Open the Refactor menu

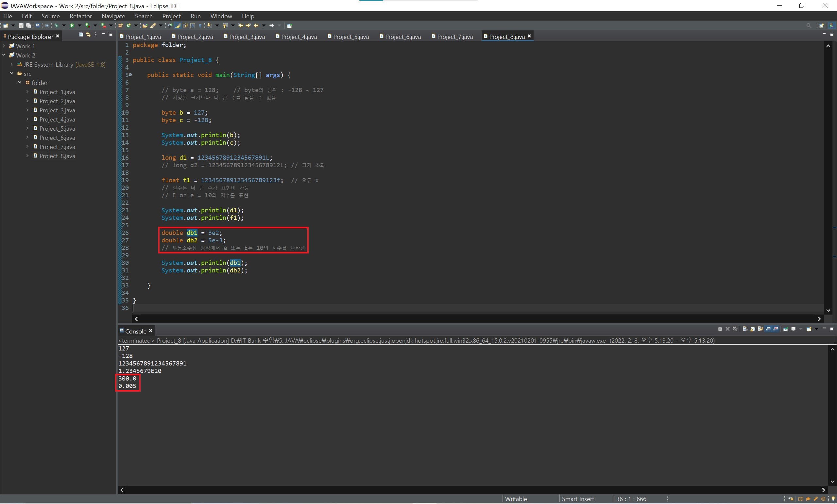[80, 16]
